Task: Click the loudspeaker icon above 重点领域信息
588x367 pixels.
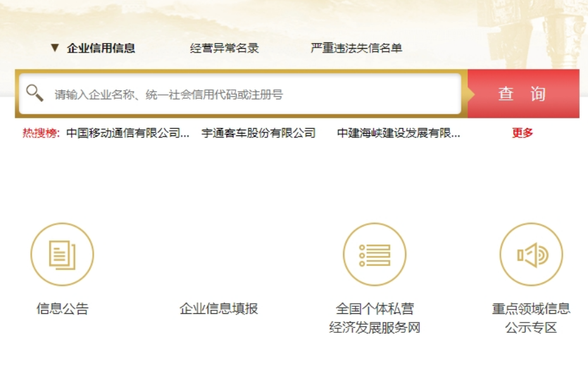Action: [531, 254]
